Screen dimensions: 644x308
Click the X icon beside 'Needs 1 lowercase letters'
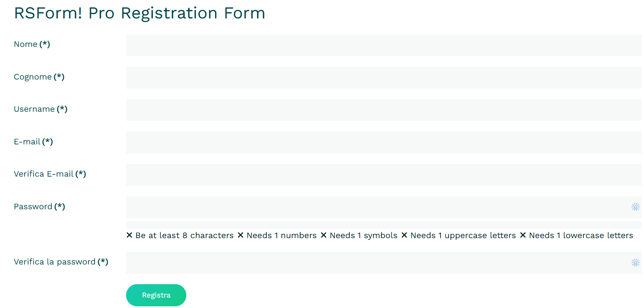[523, 235]
